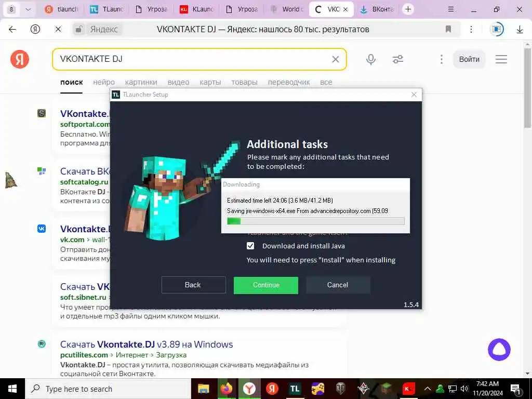Screen dimensions: 532x399
Task: Select the нейро search tab
Action: pyautogui.click(x=104, y=82)
